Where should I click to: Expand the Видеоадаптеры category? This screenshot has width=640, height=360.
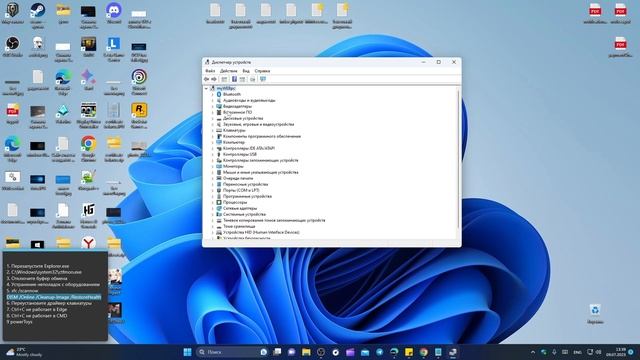point(213,107)
